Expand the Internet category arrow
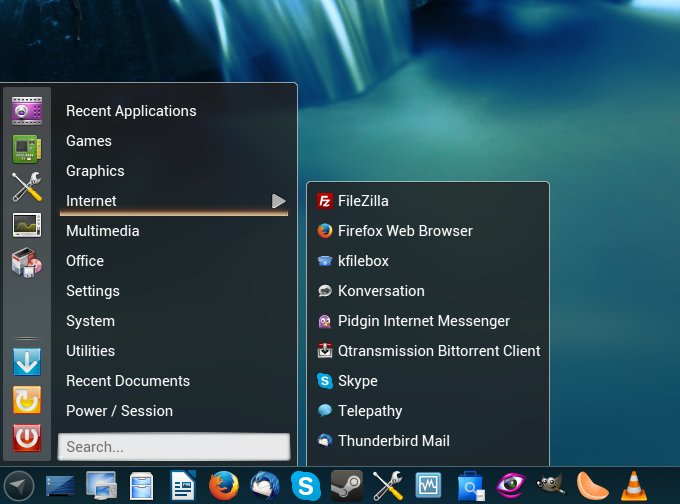The height and width of the screenshot is (504, 680). pos(278,201)
